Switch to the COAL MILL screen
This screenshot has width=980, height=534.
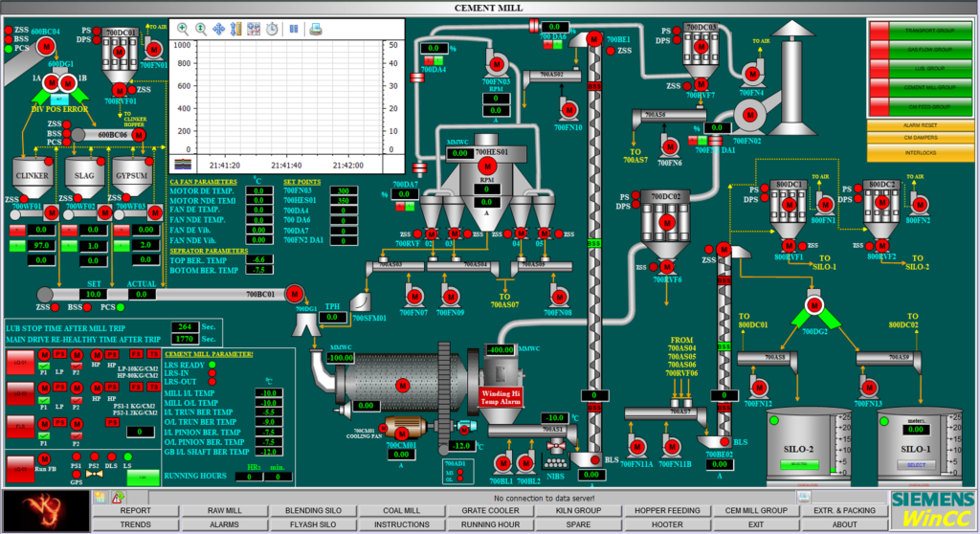(402, 510)
